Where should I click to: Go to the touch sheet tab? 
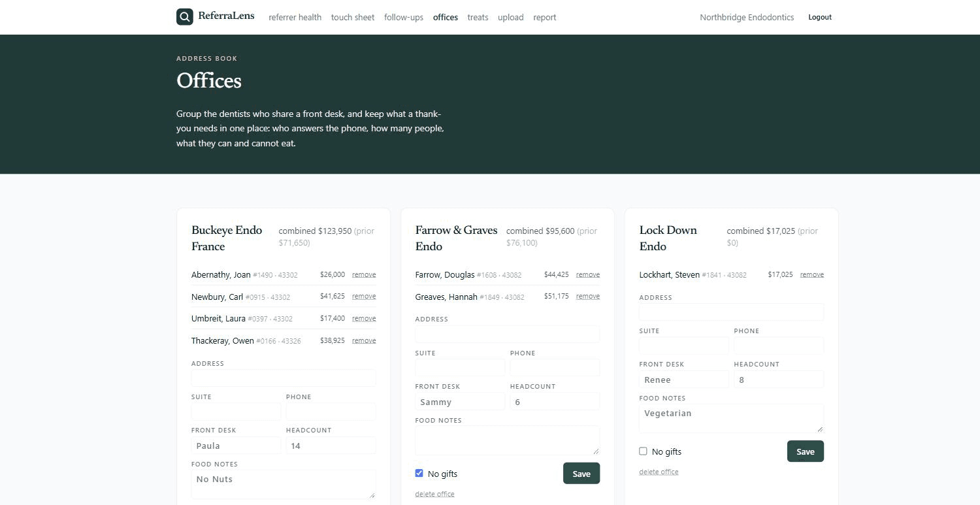pos(353,18)
